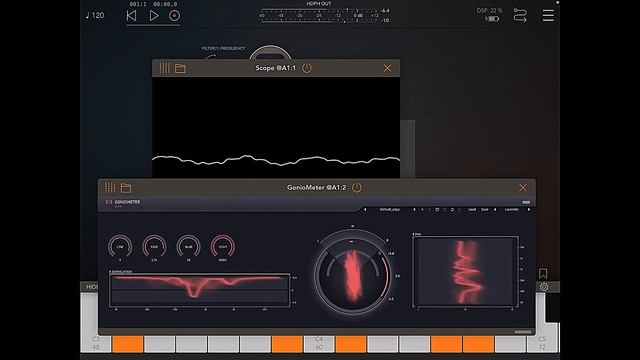Tap the C4 60 piano key
The width and height of the screenshot is (640, 360).
click(x=319, y=344)
